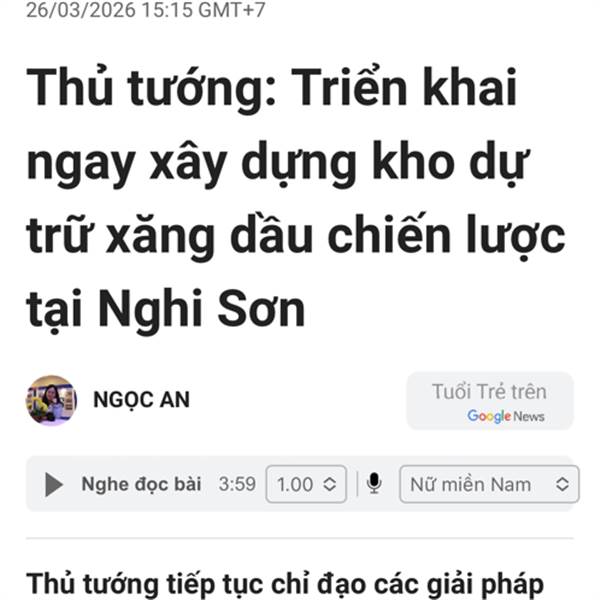Click the headline starting Thủ tướng: Triển khai
The image size is (600, 600).
(x=296, y=197)
